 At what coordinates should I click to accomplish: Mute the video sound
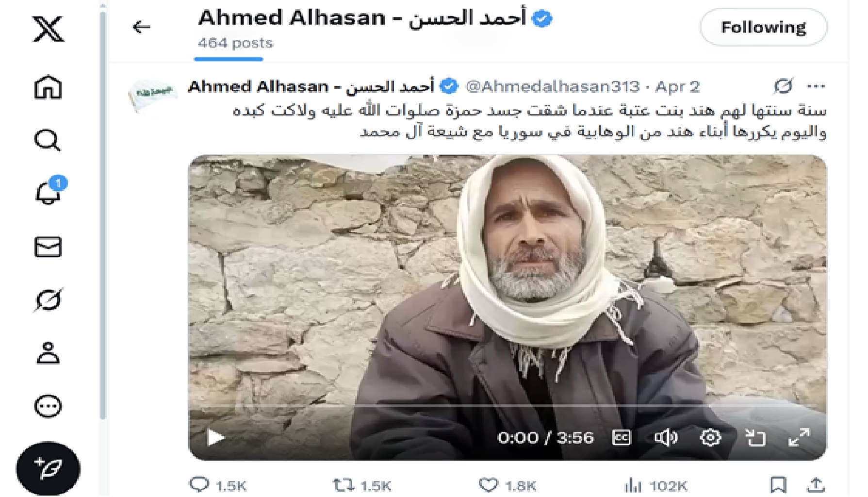[666, 437]
